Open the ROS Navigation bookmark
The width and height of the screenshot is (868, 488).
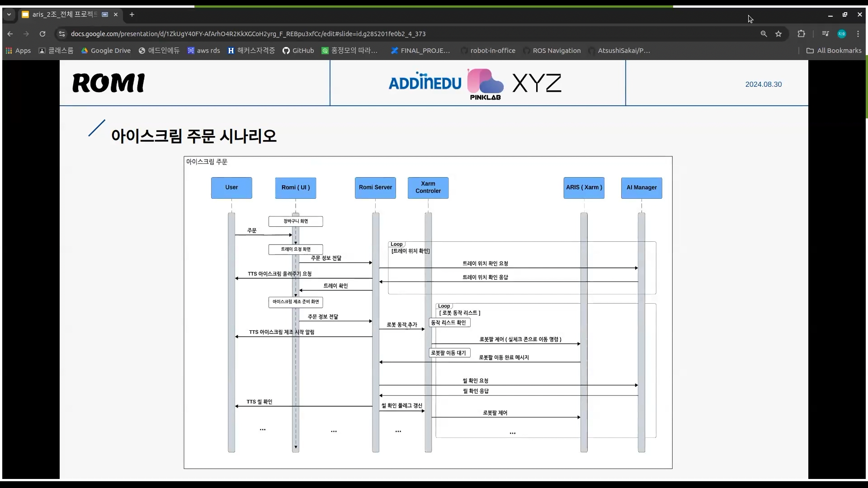(x=552, y=51)
